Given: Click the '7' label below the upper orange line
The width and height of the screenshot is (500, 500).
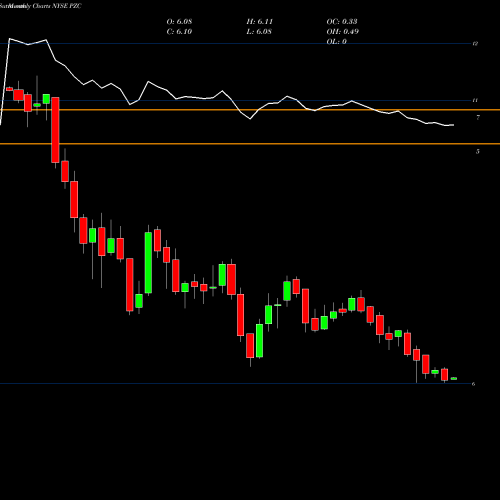Looking at the screenshot, I should [478, 117].
